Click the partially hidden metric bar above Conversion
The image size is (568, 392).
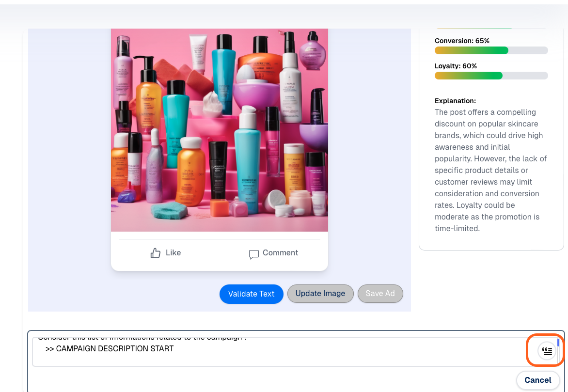click(491, 29)
